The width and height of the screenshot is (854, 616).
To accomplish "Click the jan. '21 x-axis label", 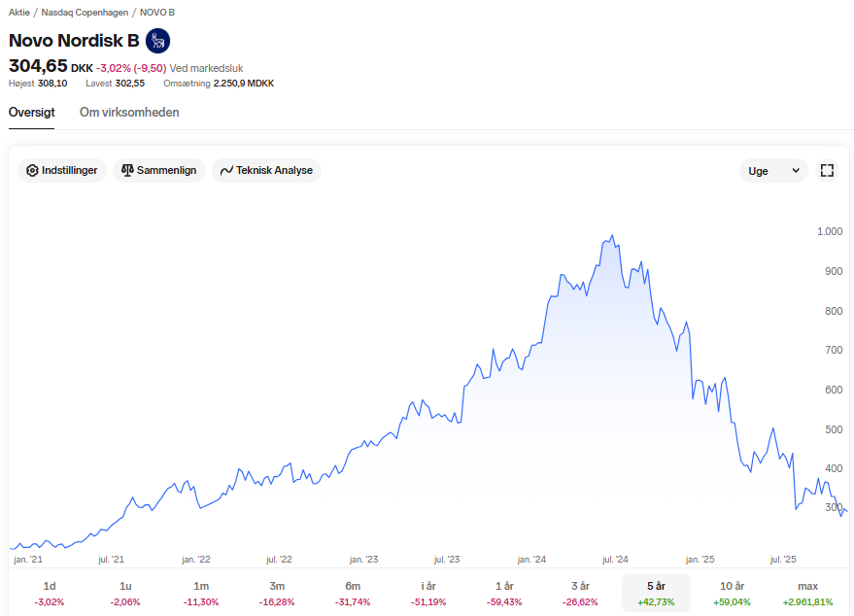I will coord(28,560).
